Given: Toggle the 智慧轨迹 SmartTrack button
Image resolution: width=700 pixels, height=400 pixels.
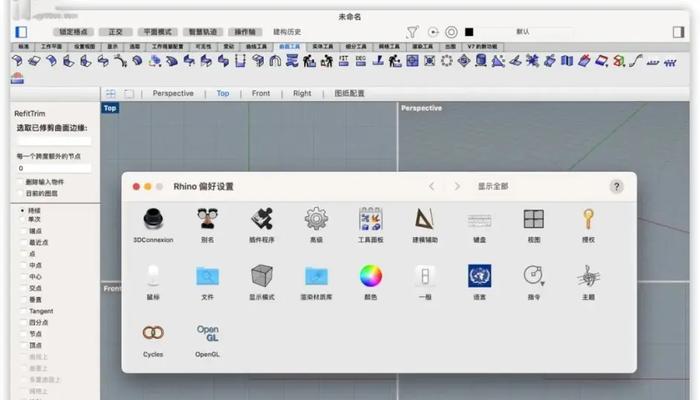Looking at the screenshot, I should click(x=203, y=32).
